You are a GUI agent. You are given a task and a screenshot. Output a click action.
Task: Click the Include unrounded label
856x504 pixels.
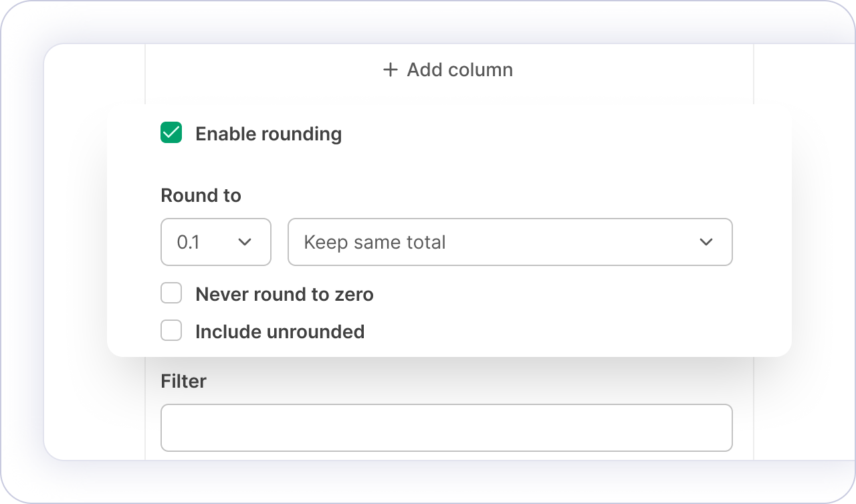(x=280, y=332)
